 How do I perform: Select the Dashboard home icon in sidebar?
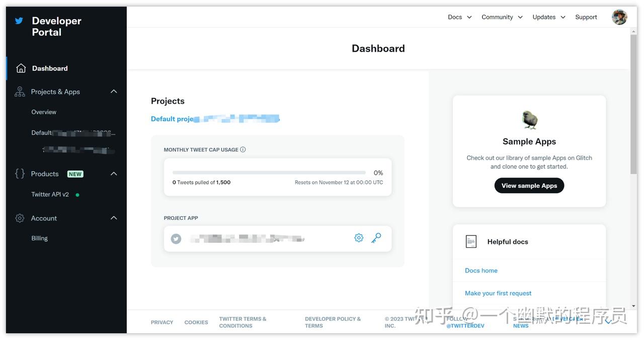[x=21, y=68]
